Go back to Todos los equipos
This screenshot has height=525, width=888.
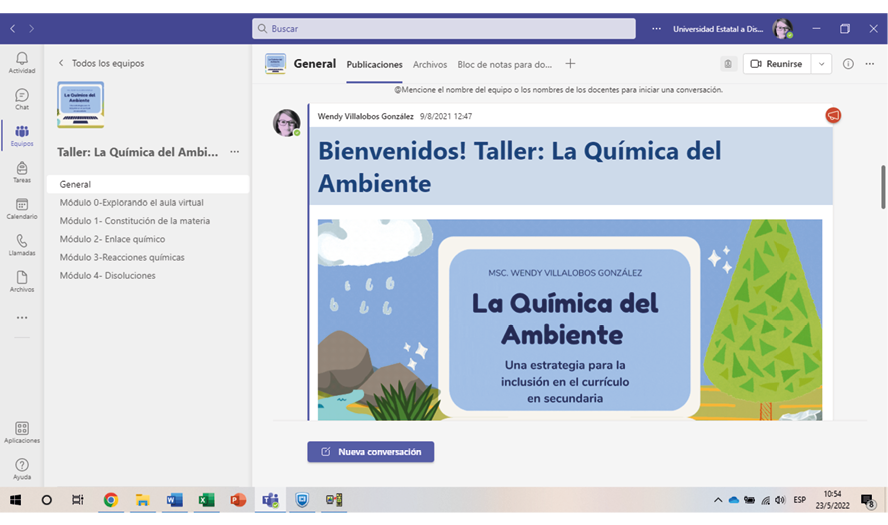pos(101,63)
